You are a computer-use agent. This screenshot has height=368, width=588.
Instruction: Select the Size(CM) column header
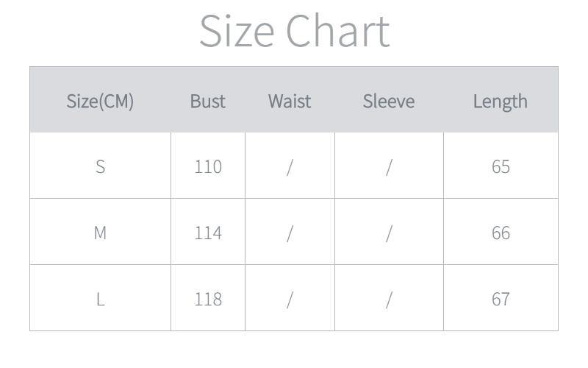[x=100, y=101]
